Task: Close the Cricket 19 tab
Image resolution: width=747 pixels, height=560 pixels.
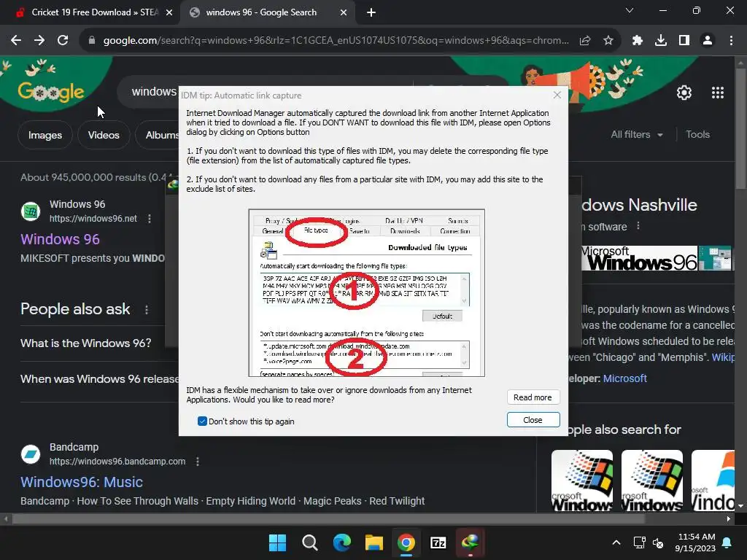Action: coord(169,12)
